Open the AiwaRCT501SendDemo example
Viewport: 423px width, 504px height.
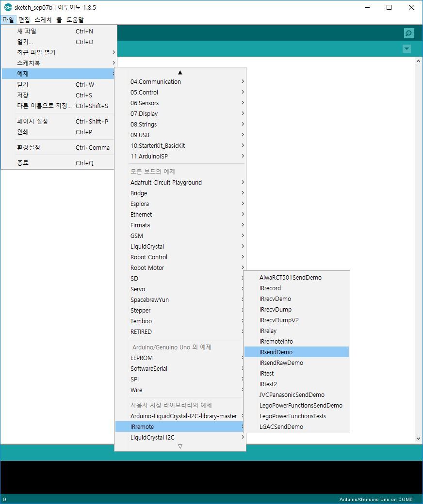point(296,277)
